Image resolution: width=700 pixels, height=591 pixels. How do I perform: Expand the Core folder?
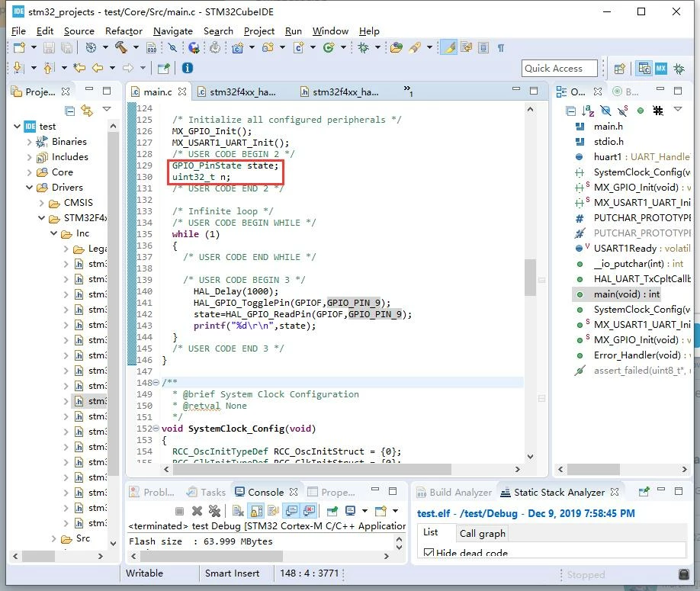(29, 172)
